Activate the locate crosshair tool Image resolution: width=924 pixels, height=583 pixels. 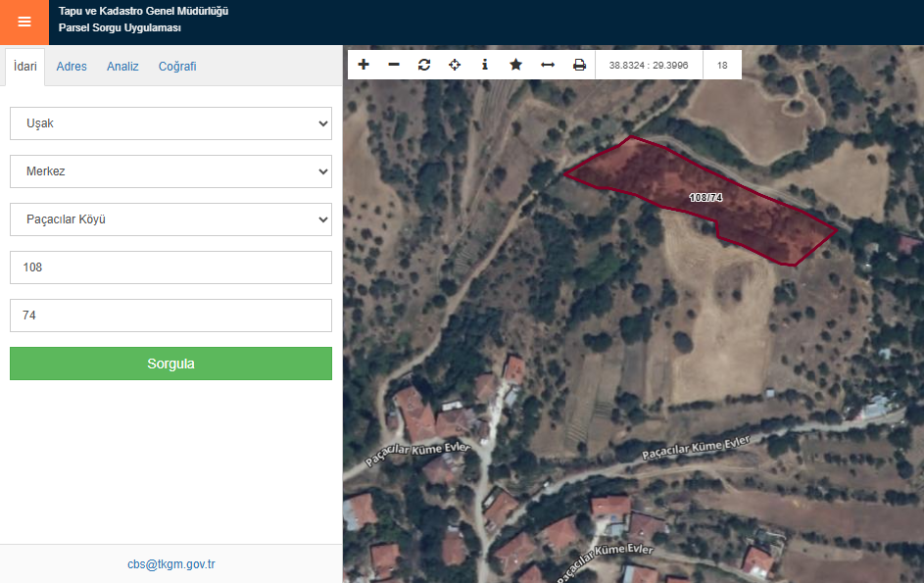pyautogui.click(x=455, y=65)
